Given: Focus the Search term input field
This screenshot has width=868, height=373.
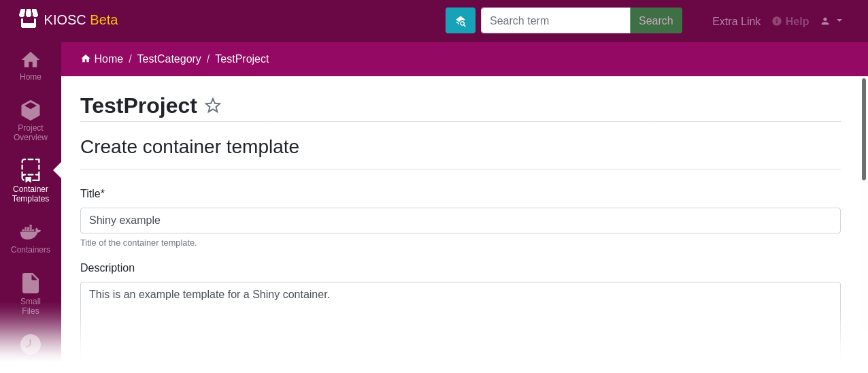Looking at the screenshot, I should 556,20.
